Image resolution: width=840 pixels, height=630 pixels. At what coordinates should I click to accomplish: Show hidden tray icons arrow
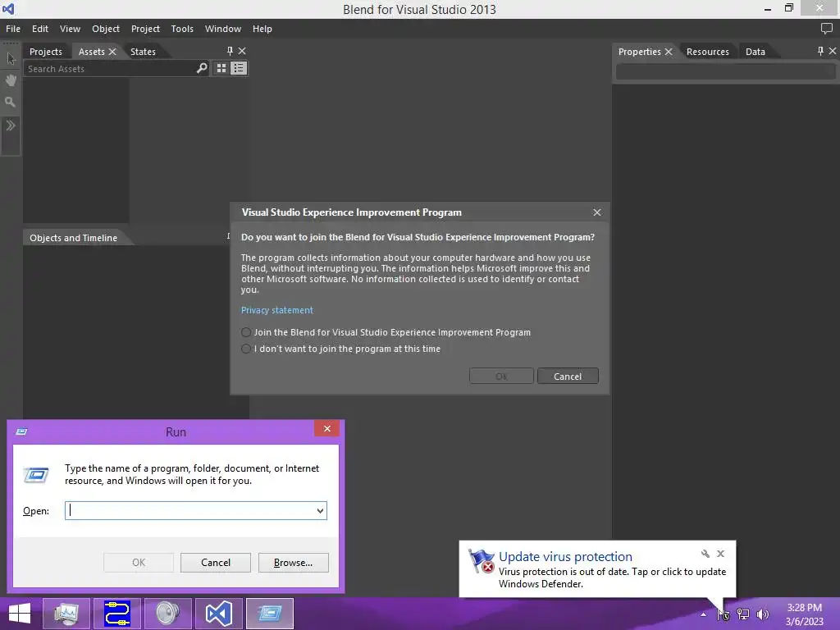[703, 614]
